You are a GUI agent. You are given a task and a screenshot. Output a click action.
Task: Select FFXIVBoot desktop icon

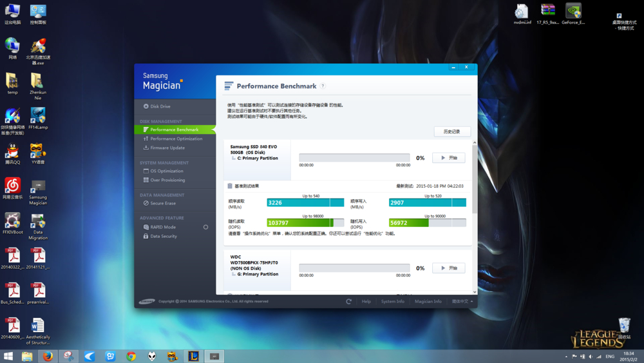pos(12,224)
